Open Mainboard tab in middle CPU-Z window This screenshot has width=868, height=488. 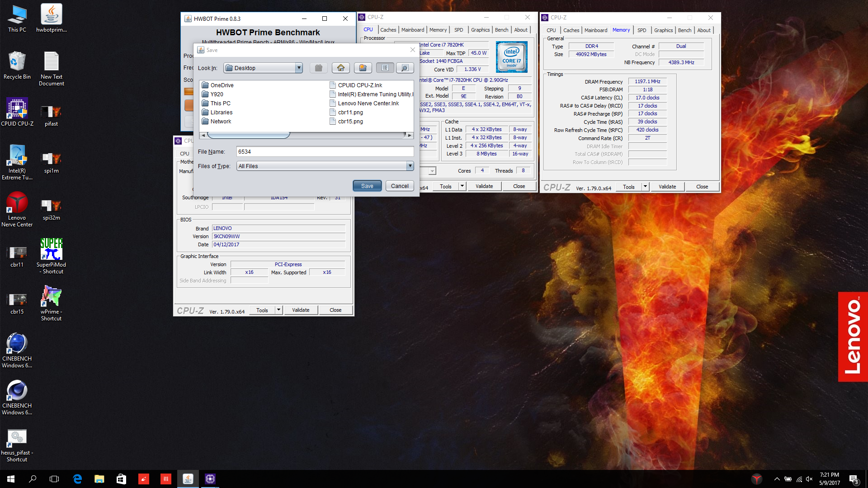click(x=413, y=30)
